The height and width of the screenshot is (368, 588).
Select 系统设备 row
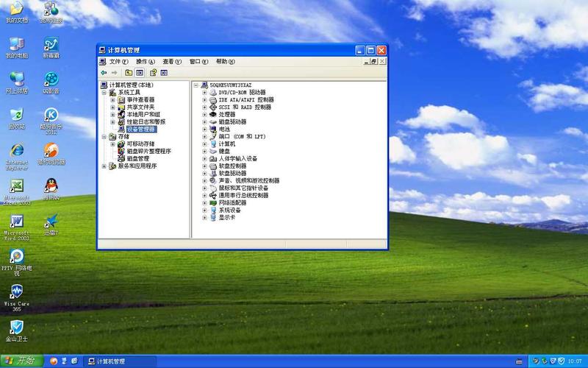[230, 210]
